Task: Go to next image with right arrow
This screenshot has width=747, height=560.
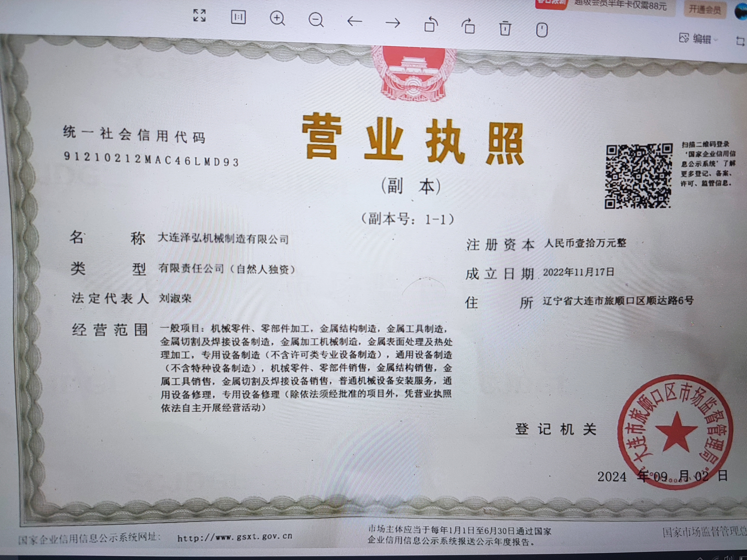Action: point(393,23)
